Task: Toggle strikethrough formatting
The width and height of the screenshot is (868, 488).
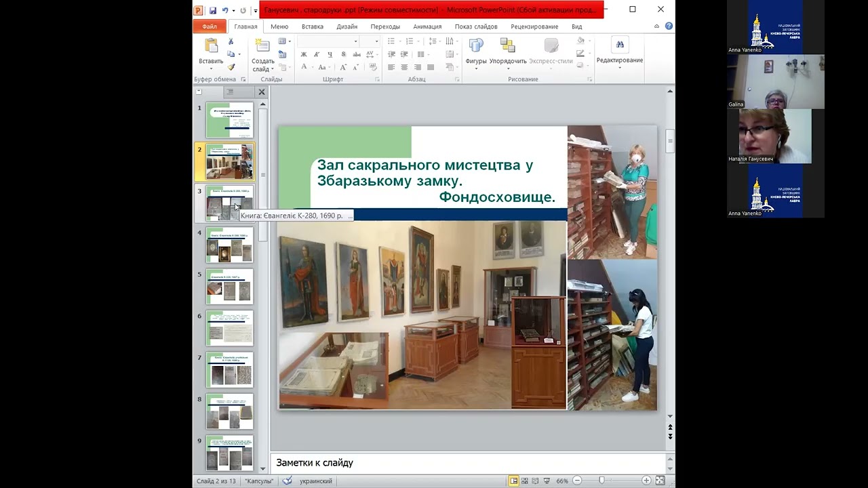Action: [355, 54]
